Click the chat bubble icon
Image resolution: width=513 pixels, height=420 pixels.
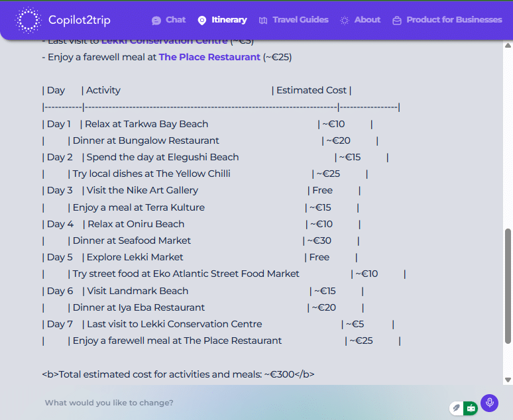click(x=156, y=21)
